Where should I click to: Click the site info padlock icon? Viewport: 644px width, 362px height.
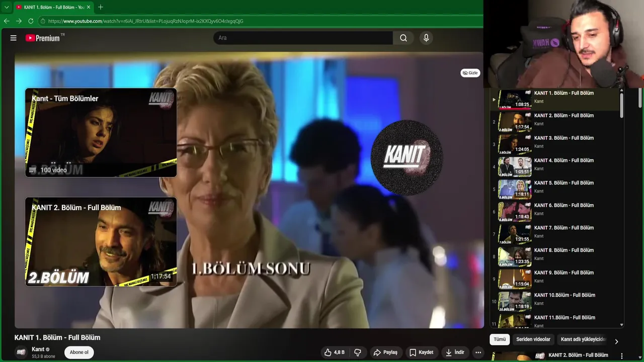pos(43,21)
